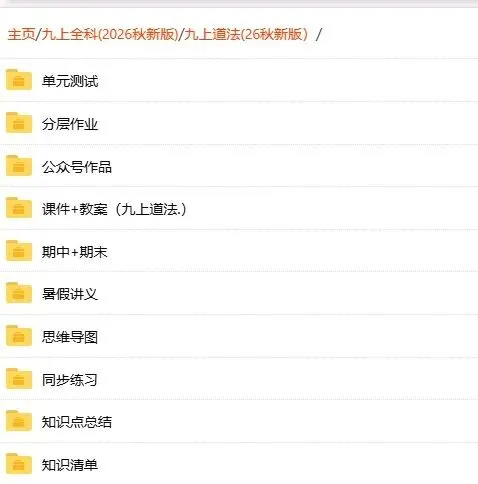Open the 知识点总结 folder icon
Viewport: 478px width, 484px height.
pyautogui.click(x=19, y=421)
